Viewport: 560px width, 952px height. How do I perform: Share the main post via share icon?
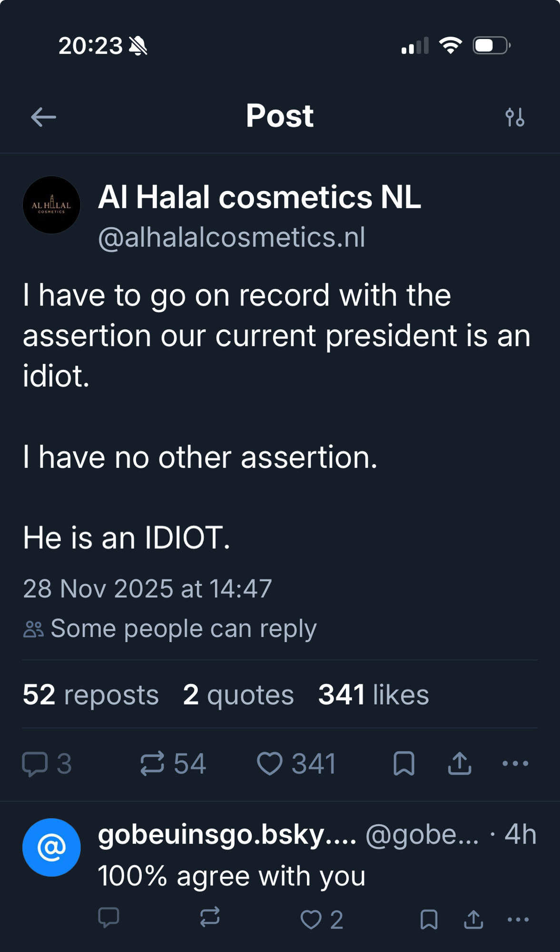pos(459,764)
